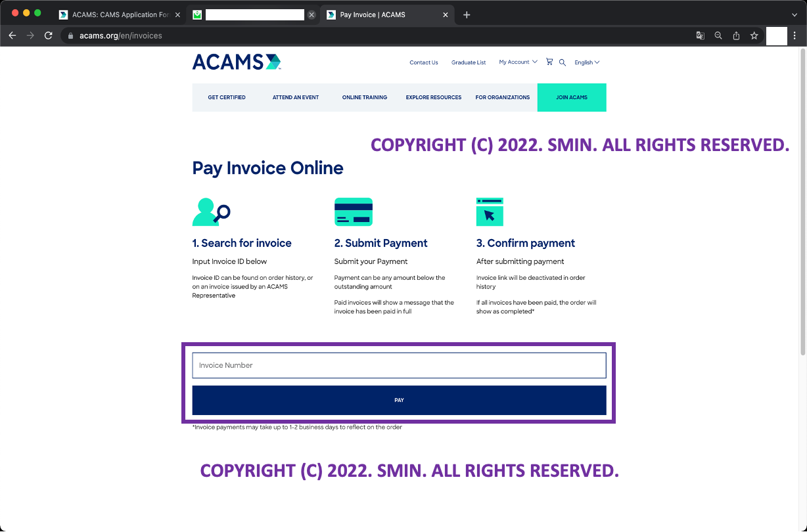
Task: Switch to ACAMS: CAMS Application Form tab
Action: (119, 14)
